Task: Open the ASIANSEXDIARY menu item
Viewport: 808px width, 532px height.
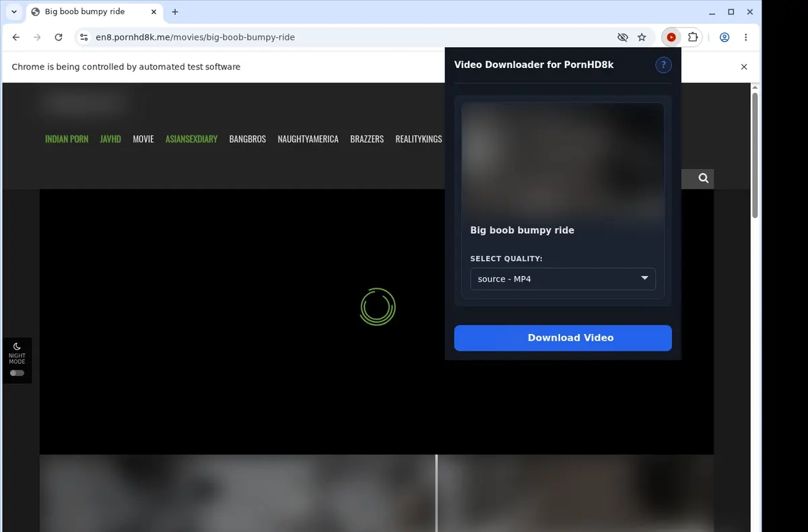Action: (x=191, y=139)
